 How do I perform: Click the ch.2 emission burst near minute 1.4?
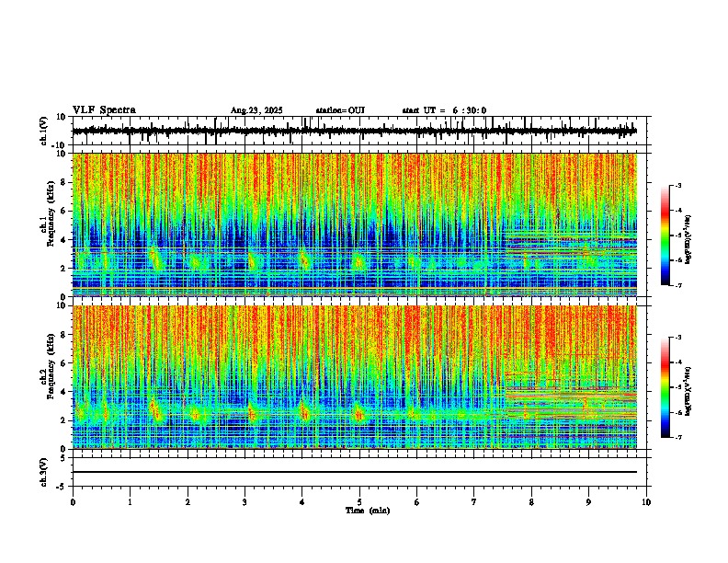[x=155, y=409]
